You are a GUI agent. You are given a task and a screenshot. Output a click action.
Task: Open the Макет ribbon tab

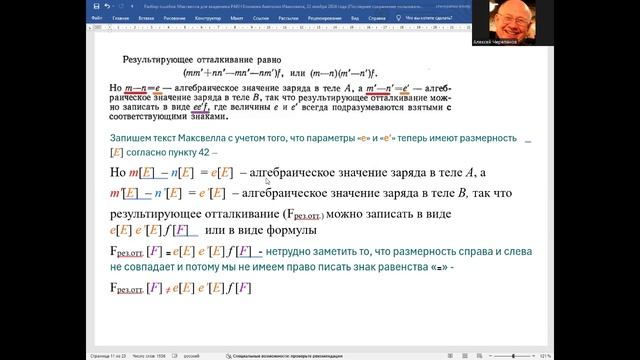[x=237, y=18]
